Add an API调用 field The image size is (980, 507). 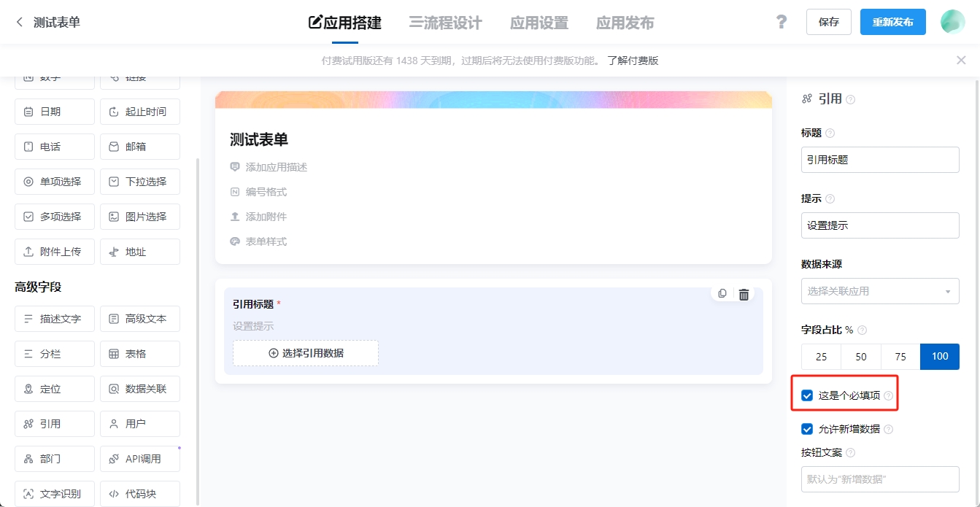click(139, 458)
